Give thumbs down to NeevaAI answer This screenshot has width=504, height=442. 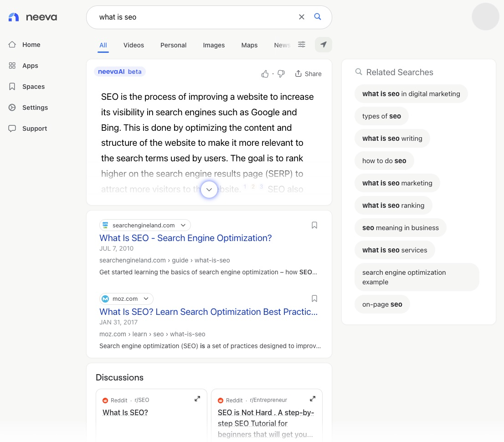(281, 74)
